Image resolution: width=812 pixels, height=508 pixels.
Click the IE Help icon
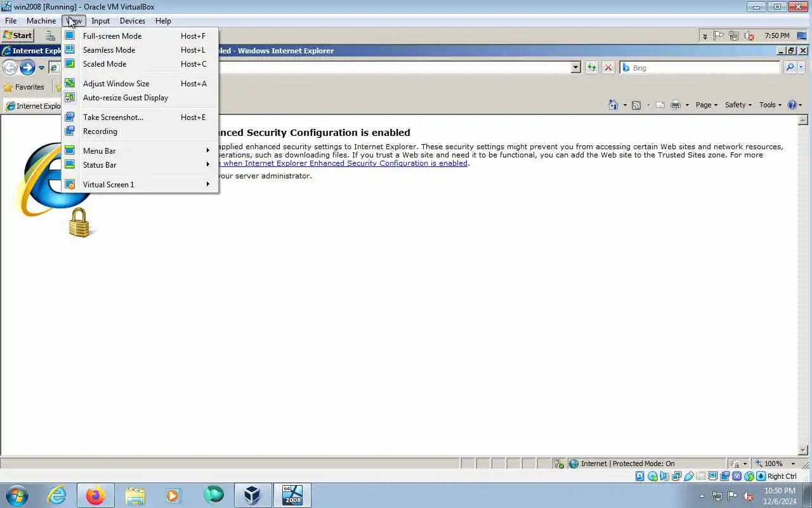[x=792, y=105]
